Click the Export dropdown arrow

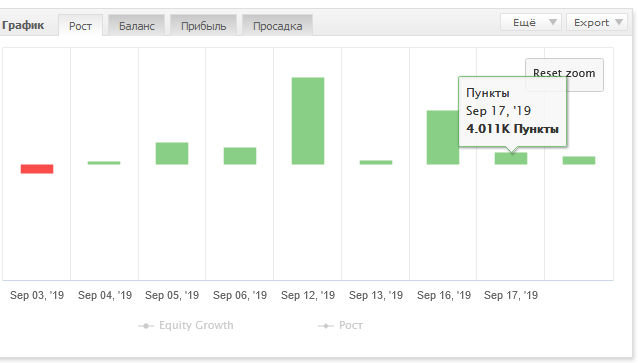[619, 22]
